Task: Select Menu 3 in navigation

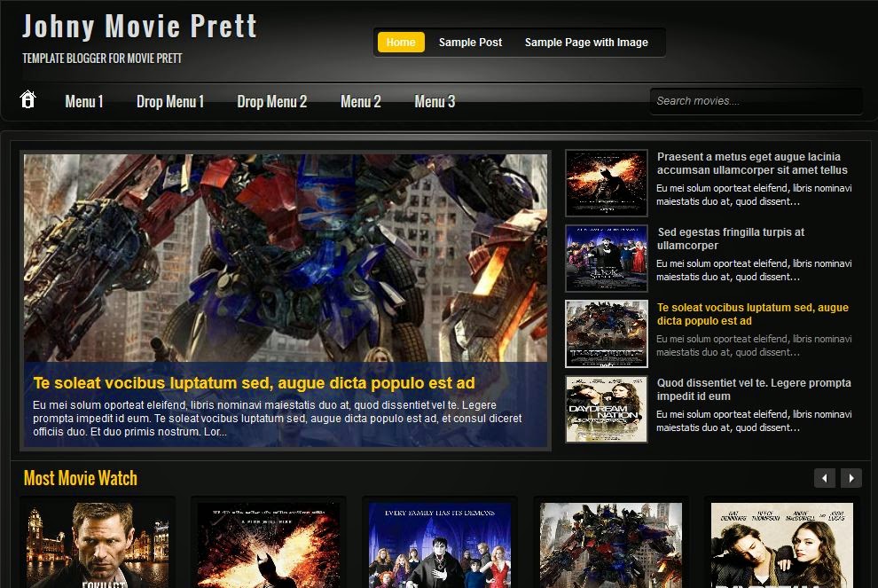Action: pyautogui.click(x=435, y=102)
